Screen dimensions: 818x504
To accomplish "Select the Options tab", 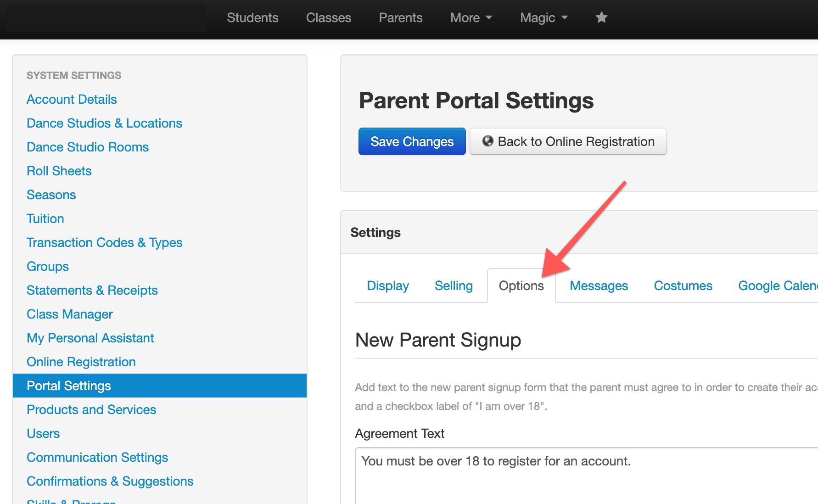I will (x=521, y=286).
